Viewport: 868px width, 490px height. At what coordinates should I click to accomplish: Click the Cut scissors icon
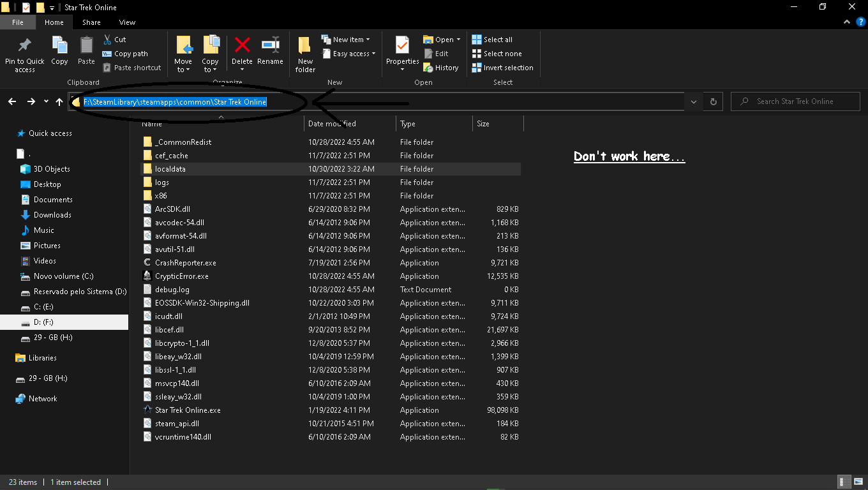pyautogui.click(x=107, y=40)
